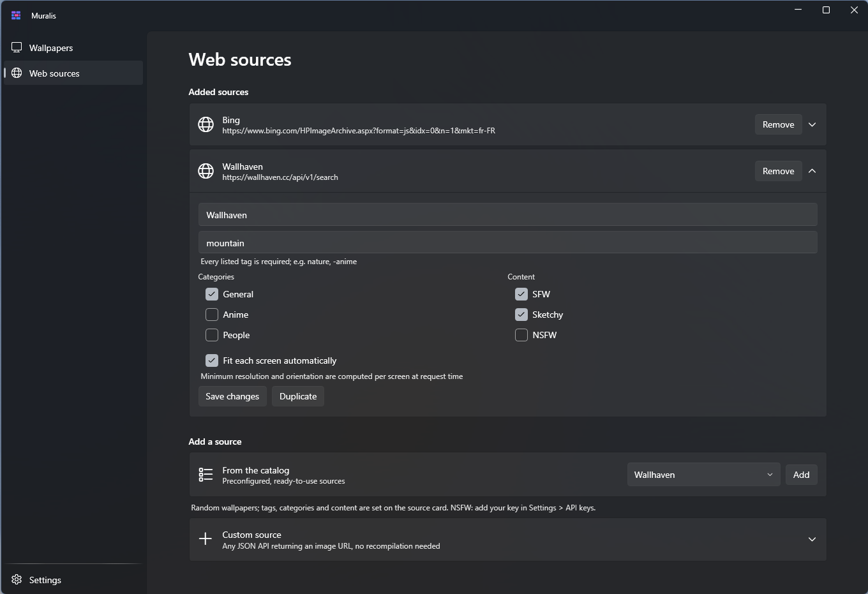Click the Bing archive URL text

pyautogui.click(x=359, y=131)
